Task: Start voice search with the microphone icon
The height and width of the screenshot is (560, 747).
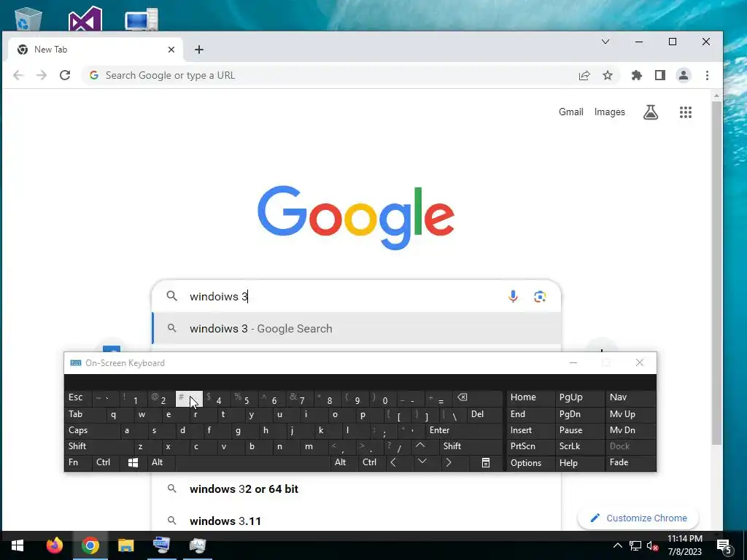Action: 513,296
